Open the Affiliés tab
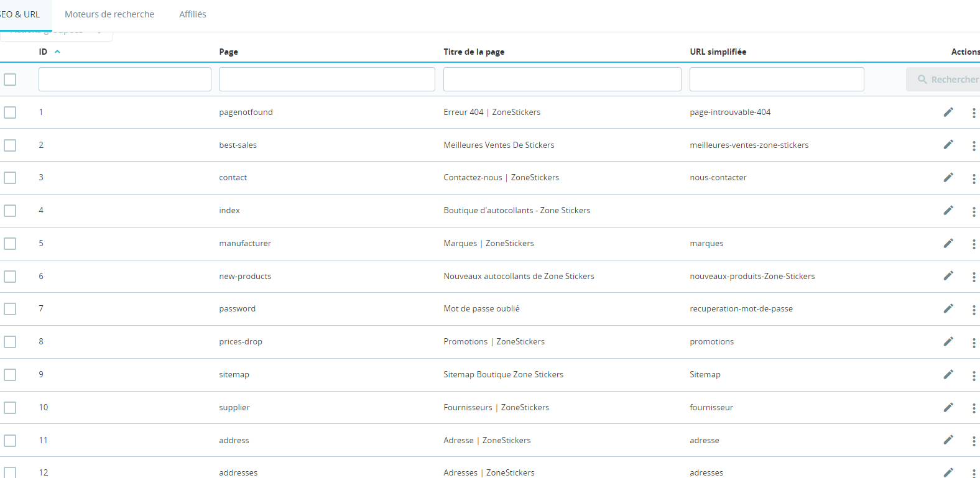980x478 pixels. click(193, 14)
